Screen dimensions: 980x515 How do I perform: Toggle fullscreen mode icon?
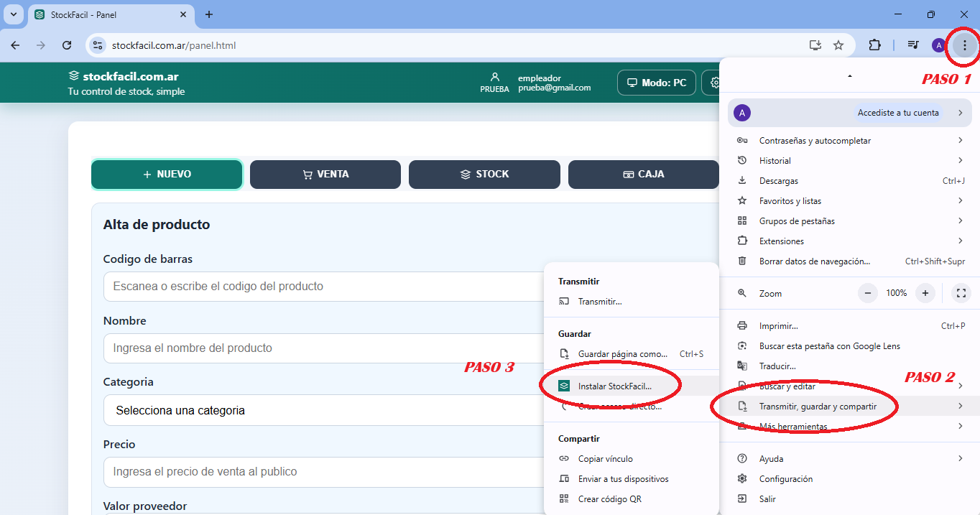961,293
